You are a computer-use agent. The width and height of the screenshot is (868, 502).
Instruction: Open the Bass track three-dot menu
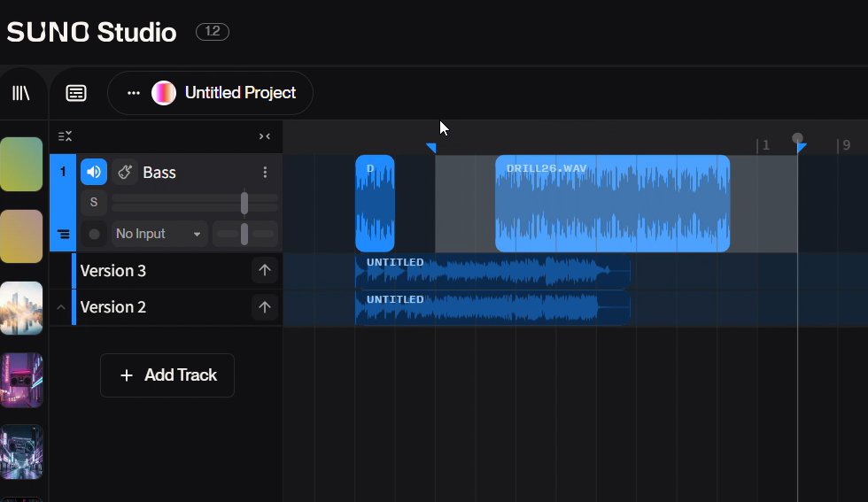(x=265, y=172)
